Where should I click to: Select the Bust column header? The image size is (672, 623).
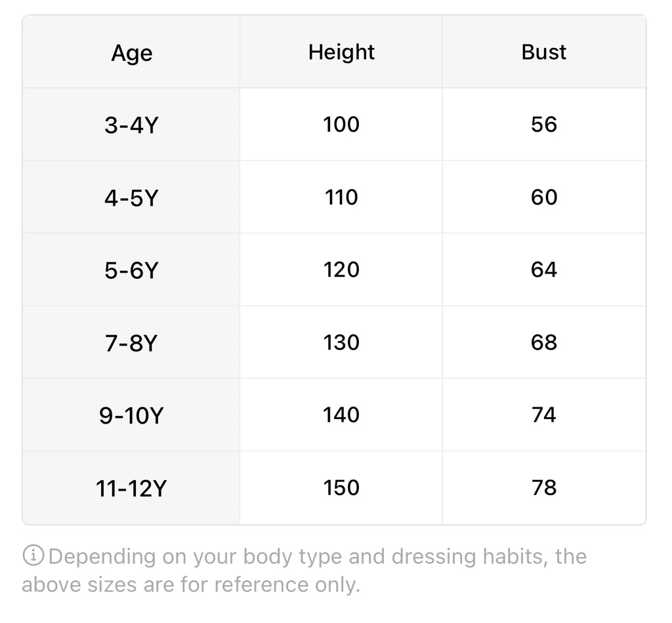coord(543,52)
